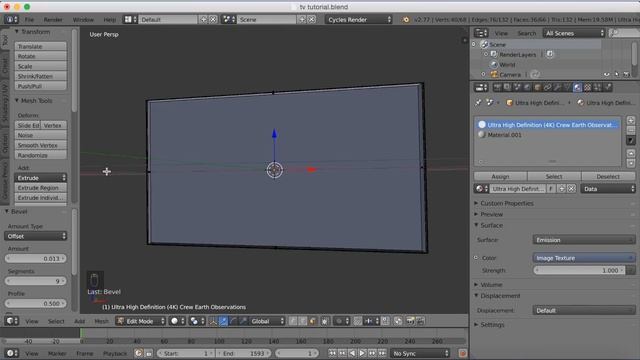Screen dimensions: 640x360
Task: Open the Edit Mode dropdown
Action: pos(141,321)
